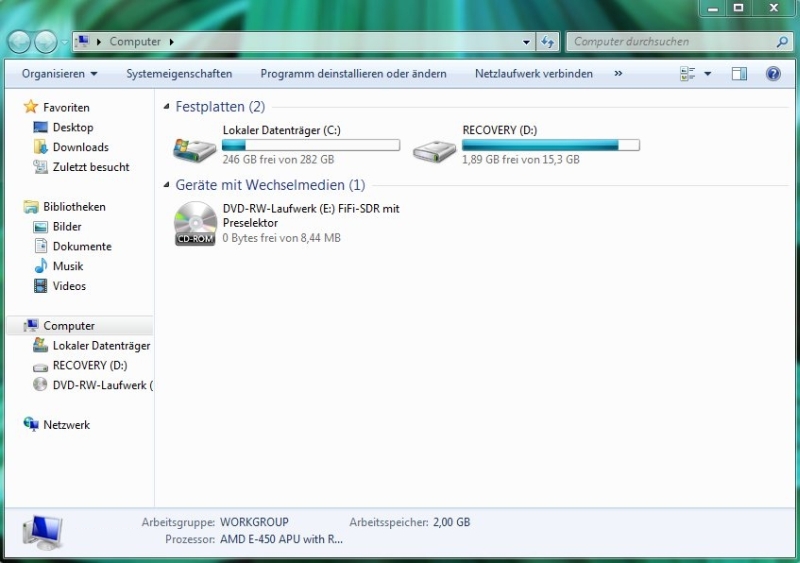800x563 pixels.
Task: Click the Computer durchsuchen search field
Action: click(x=670, y=42)
